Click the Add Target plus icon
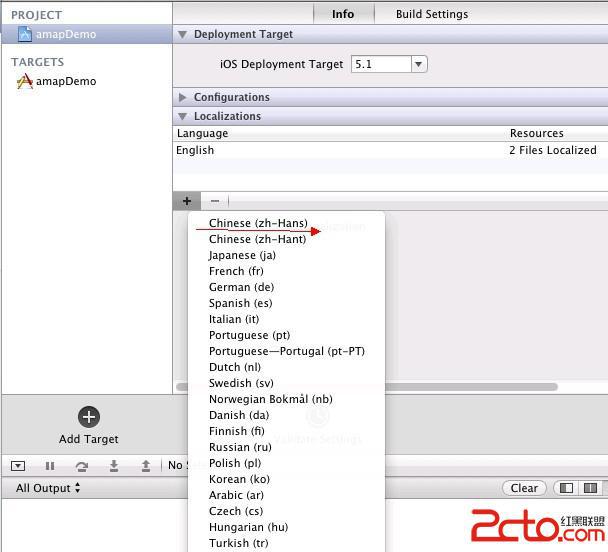 point(89,417)
